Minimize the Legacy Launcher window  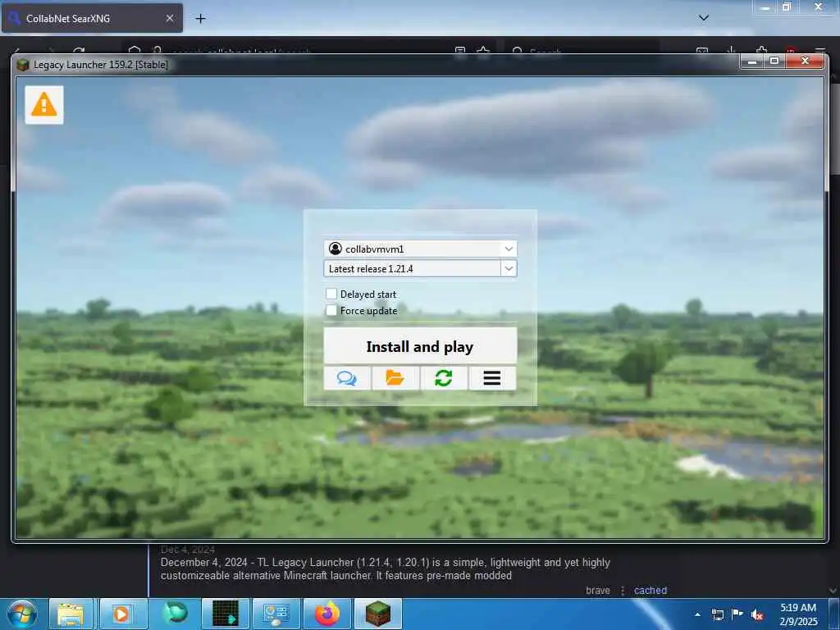752,62
